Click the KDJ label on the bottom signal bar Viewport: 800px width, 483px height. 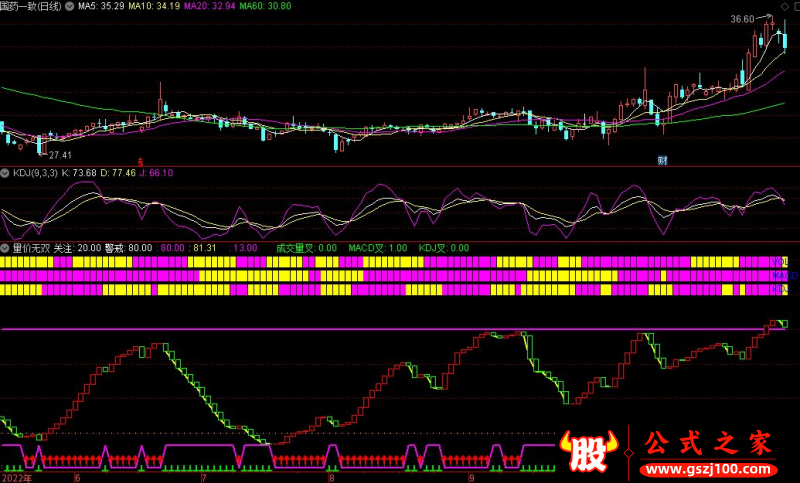(780, 290)
